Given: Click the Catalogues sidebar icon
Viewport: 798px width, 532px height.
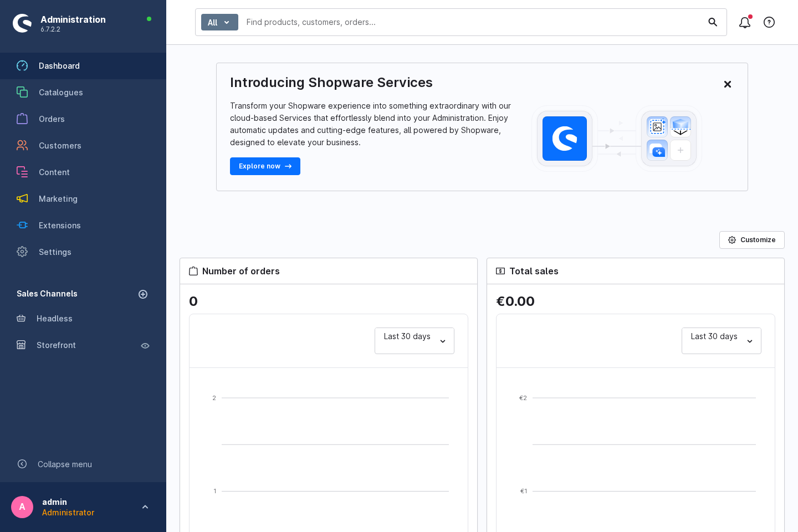Looking at the screenshot, I should pos(22,93).
